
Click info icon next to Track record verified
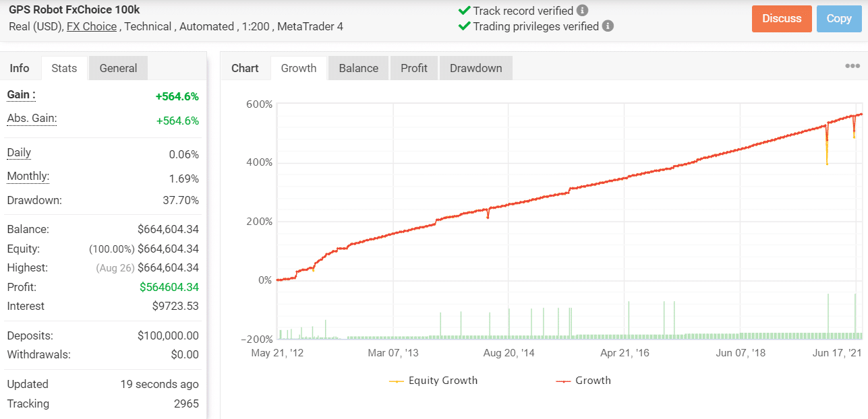pyautogui.click(x=583, y=11)
